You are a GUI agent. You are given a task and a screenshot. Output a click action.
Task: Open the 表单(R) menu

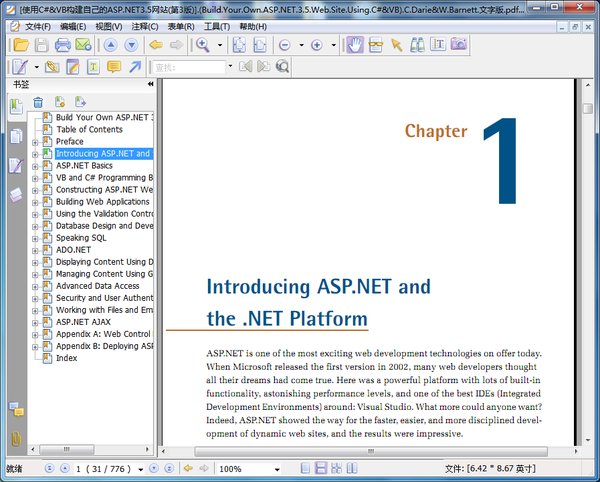(x=181, y=27)
